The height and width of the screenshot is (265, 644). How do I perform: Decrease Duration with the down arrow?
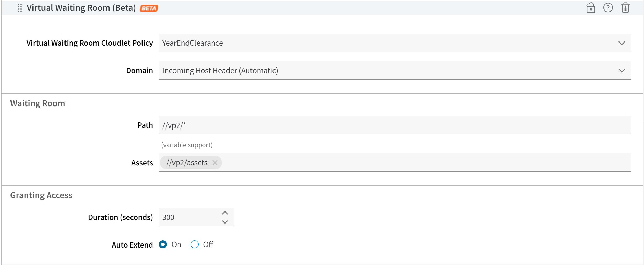tap(225, 222)
